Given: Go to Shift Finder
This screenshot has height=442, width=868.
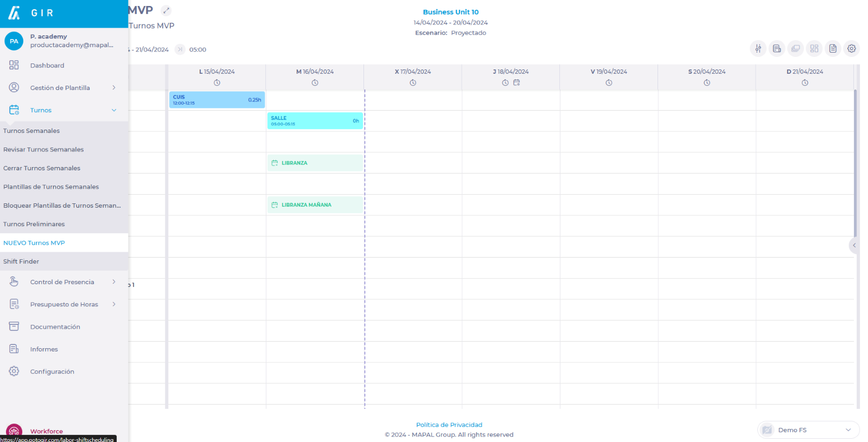Looking at the screenshot, I should tap(21, 261).
